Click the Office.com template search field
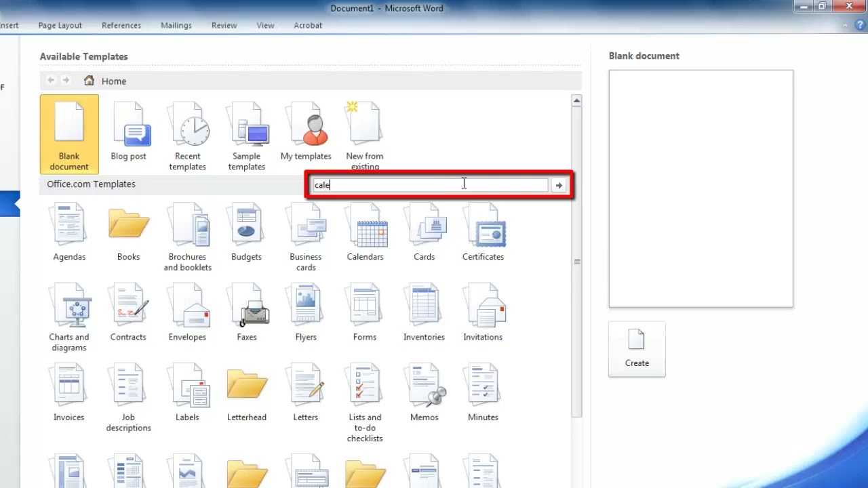Image resolution: width=868 pixels, height=488 pixels. click(x=430, y=185)
